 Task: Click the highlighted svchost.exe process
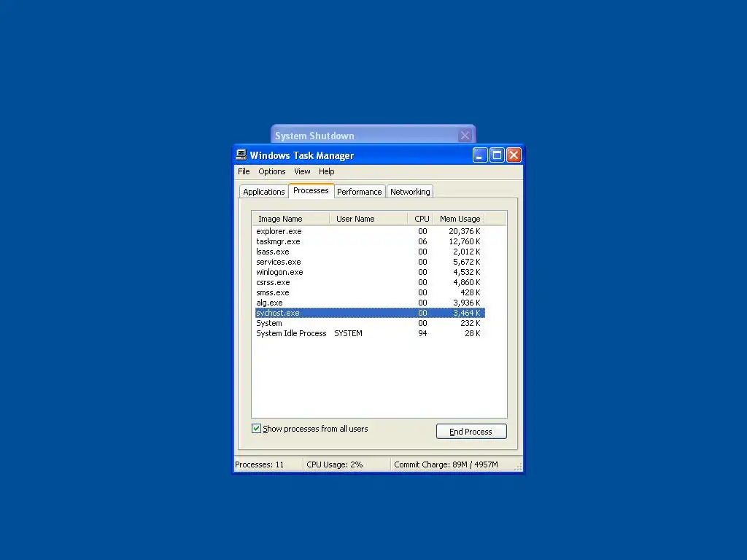tap(370, 313)
